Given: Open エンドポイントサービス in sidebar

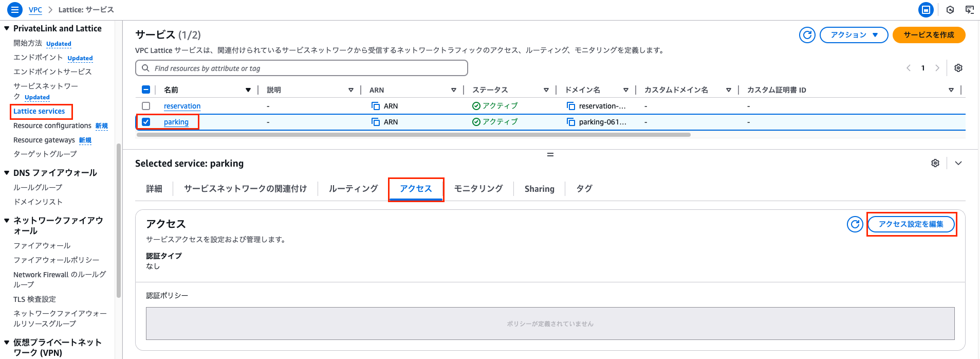Looking at the screenshot, I should click(x=52, y=71).
